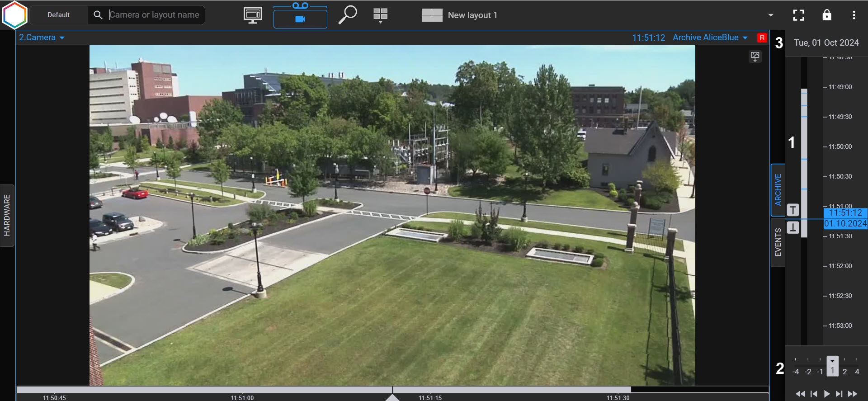Click the hexagon application logo
Viewport: 868px width, 401px height.
pos(15,15)
